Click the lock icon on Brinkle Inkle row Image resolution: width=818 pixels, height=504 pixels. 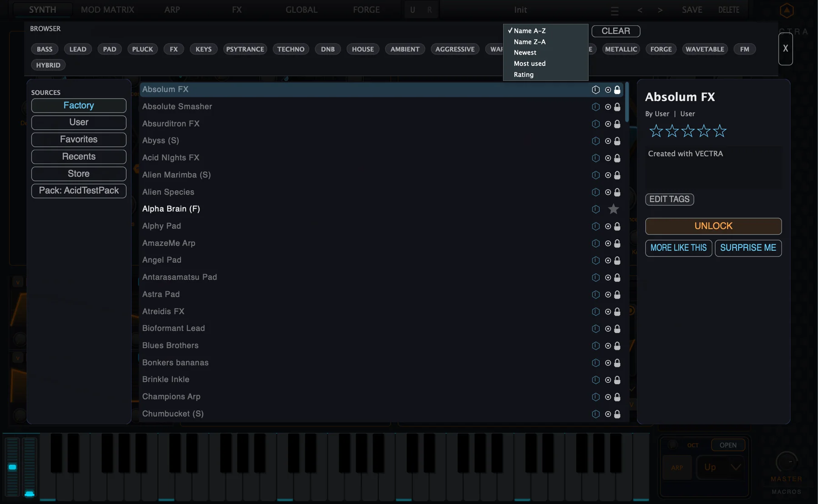(617, 380)
